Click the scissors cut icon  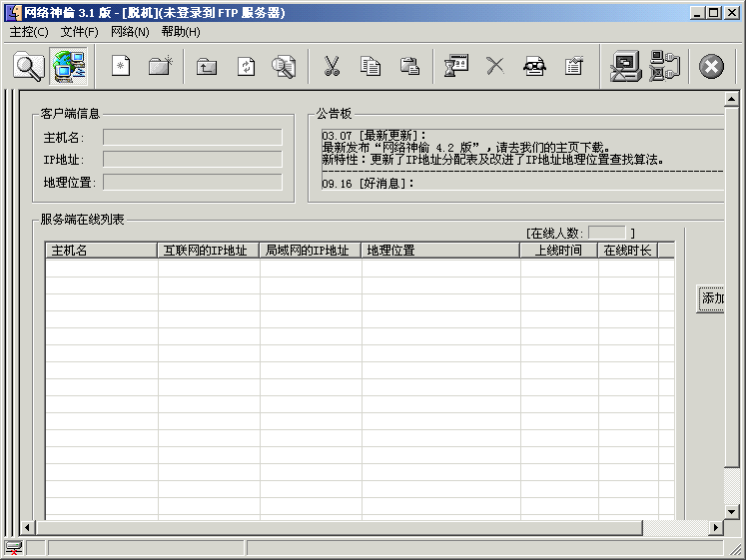pos(332,67)
